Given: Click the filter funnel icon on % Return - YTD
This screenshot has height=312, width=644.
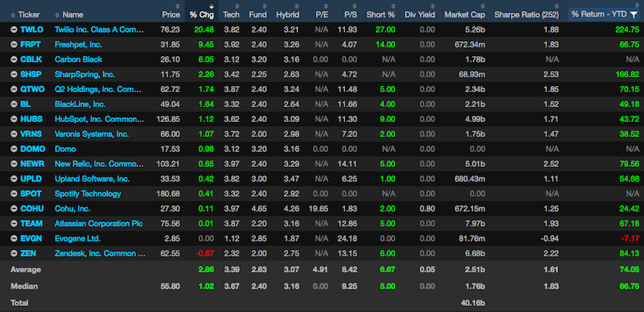Looking at the screenshot, I should click(634, 14).
